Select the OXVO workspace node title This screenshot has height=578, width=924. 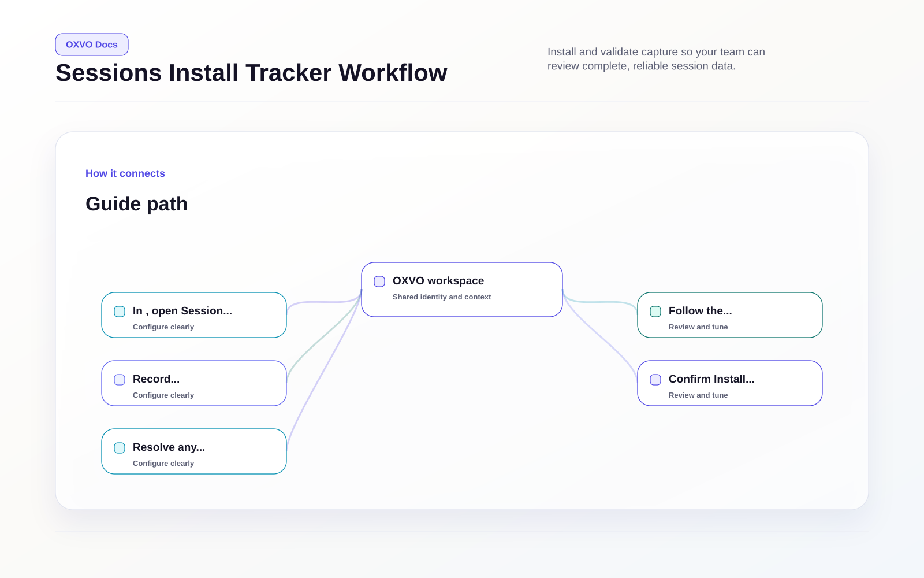tap(438, 281)
